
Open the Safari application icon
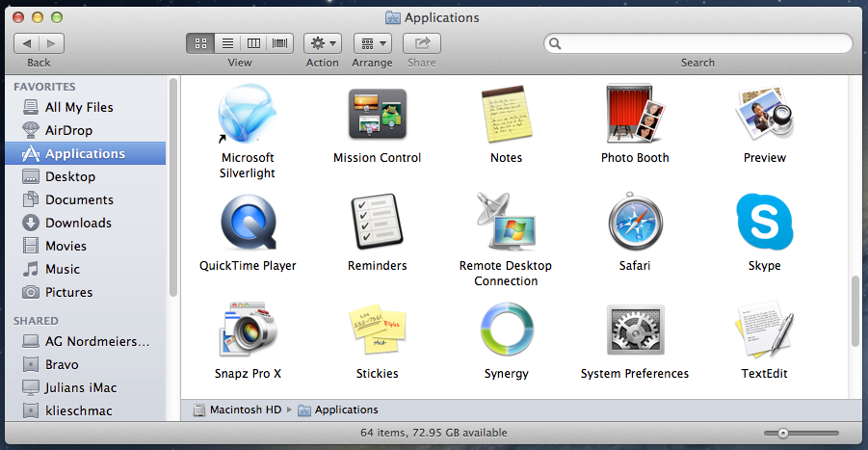pos(635,222)
